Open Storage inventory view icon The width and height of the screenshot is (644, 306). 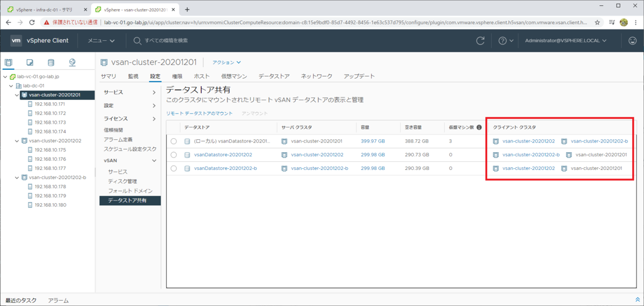tap(51, 62)
